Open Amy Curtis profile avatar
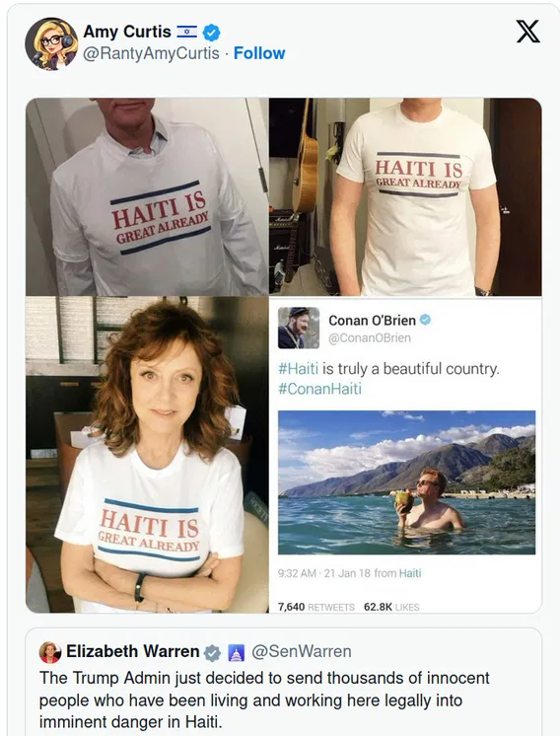The width and height of the screenshot is (560, 736). click(51, 43)
